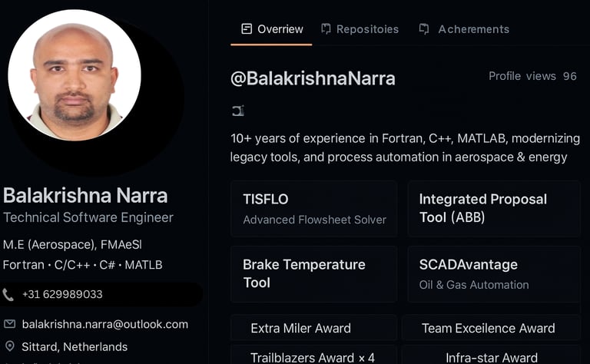590x364 pixels.
Task: Open the TISFLO project card
Action: coord(313,209)
